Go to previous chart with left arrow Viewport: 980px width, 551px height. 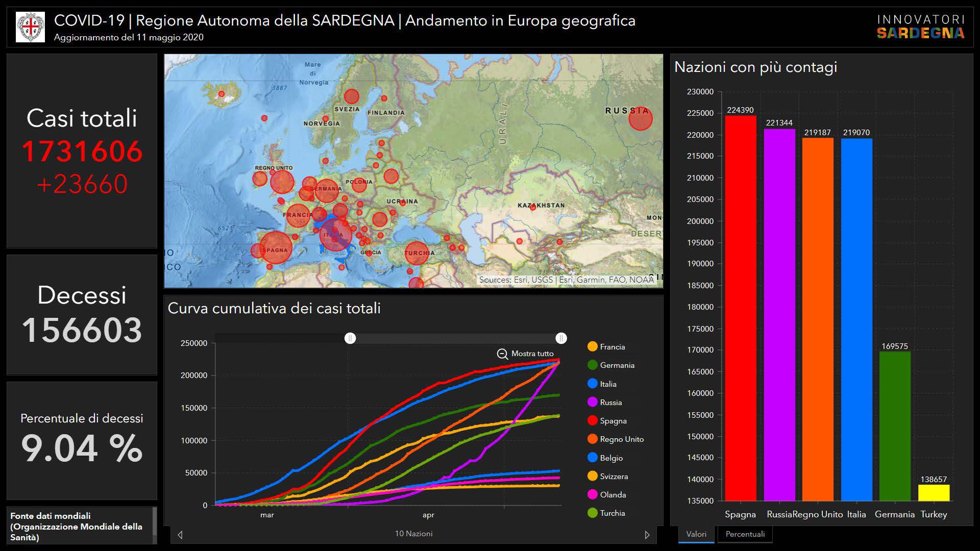point(180,535)
